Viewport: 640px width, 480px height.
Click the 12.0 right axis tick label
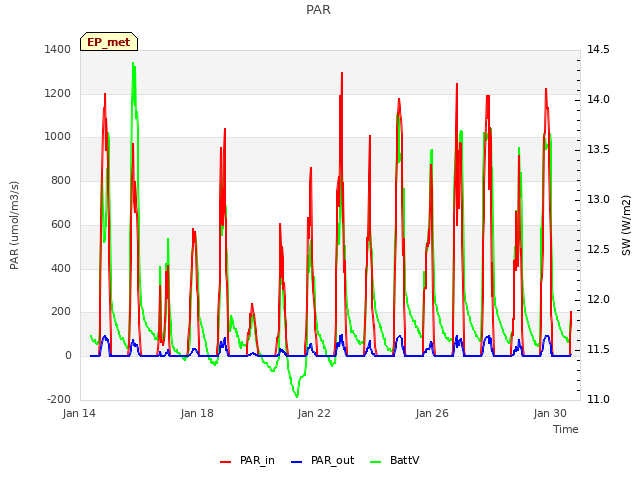tap(598, 300)
